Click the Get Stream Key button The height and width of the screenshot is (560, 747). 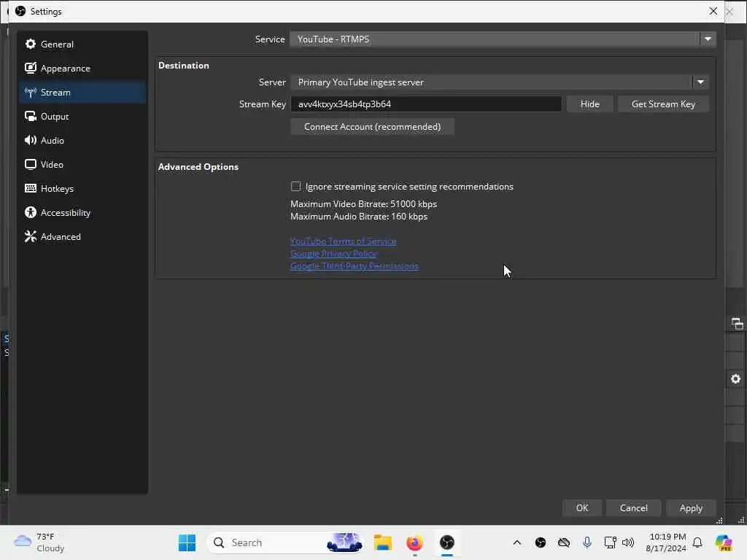663,104
